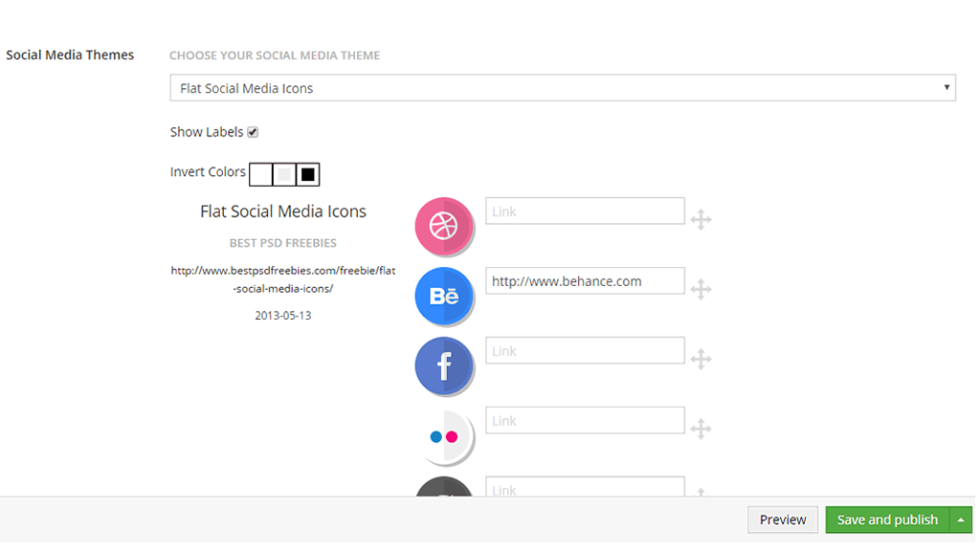Expand the Save and publish arrow menu
Screen dimensions: 980x552
961,519
